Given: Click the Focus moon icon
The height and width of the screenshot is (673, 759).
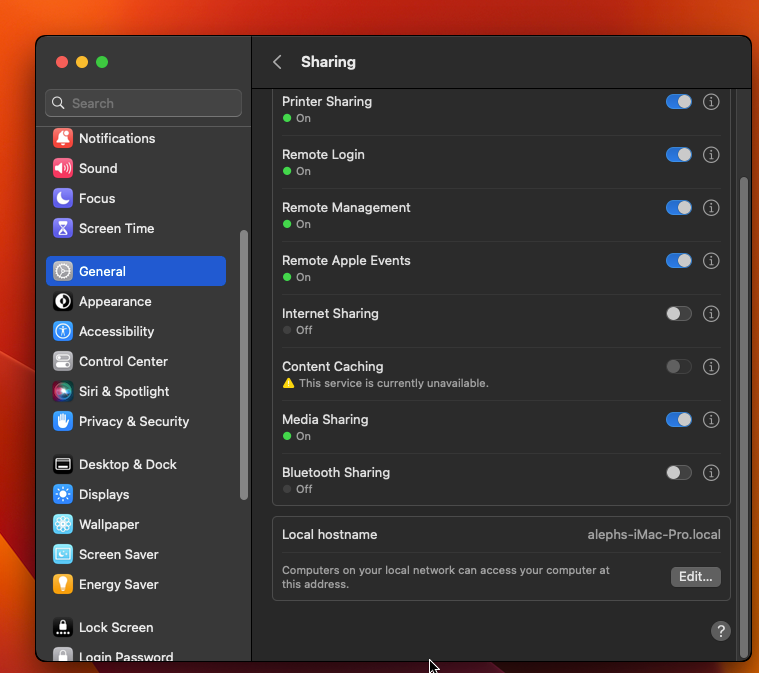Looking at the screenshot, I should coord(63,198).
